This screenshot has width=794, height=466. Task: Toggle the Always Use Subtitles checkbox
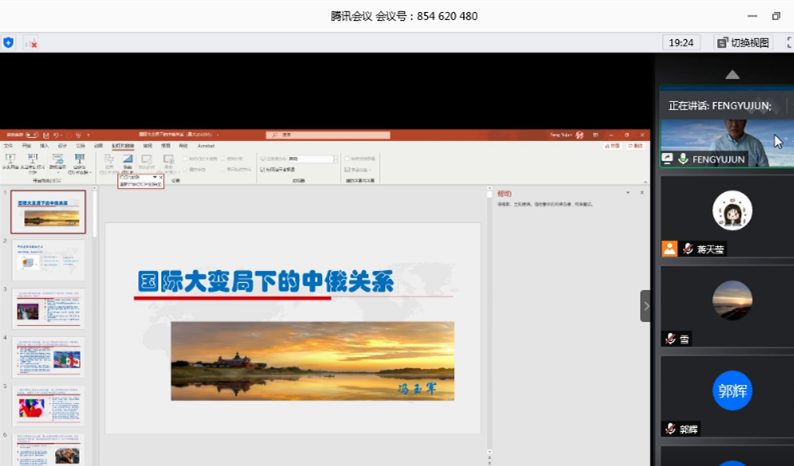[346, 159]
